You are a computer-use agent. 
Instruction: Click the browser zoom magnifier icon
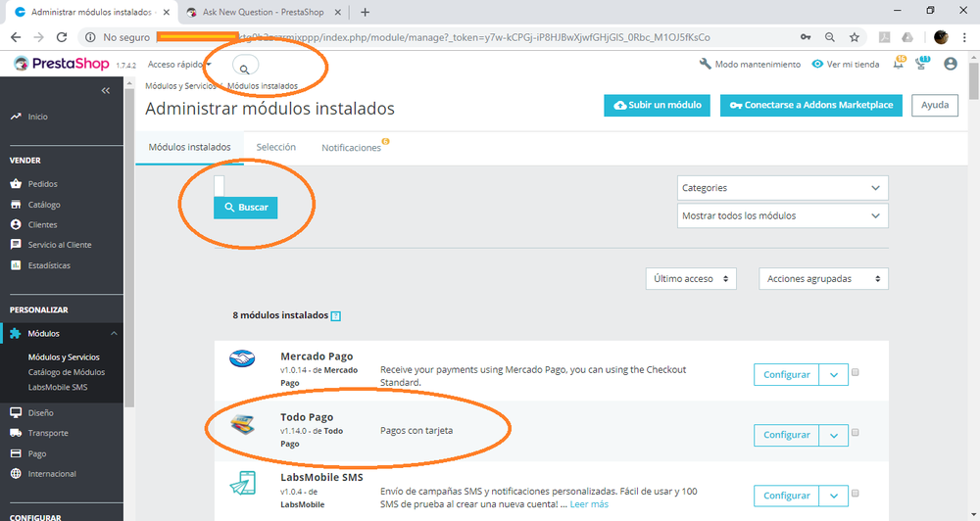click(830, 37)
